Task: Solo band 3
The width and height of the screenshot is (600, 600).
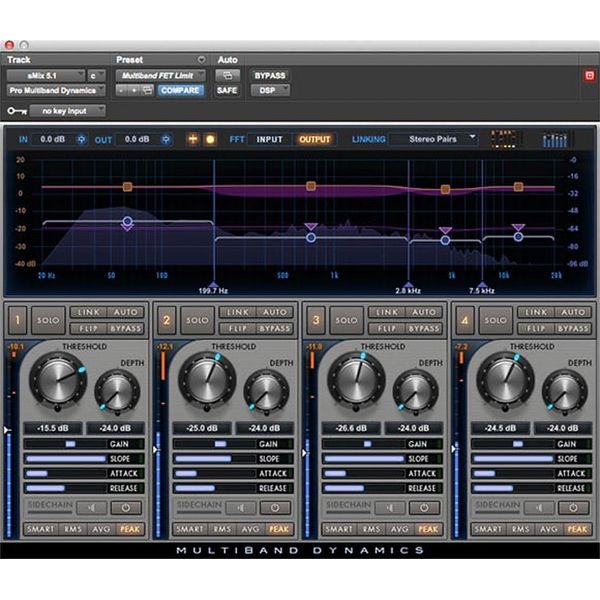Action: [x=346, y=320]
